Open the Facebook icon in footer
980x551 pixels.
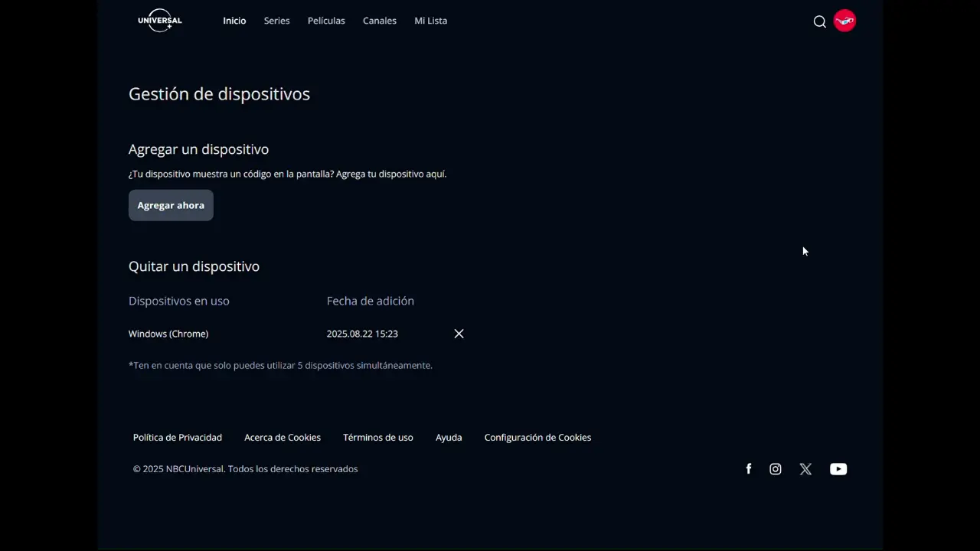[749, 469]
